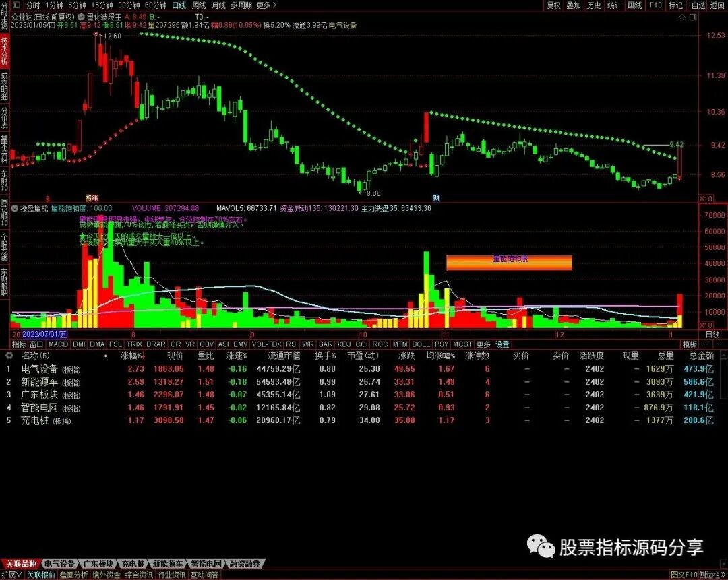Image resolution: width=728 pixels, height=580 pixels.
Task: Apply the DMI indicator
Action: point(79,344)
